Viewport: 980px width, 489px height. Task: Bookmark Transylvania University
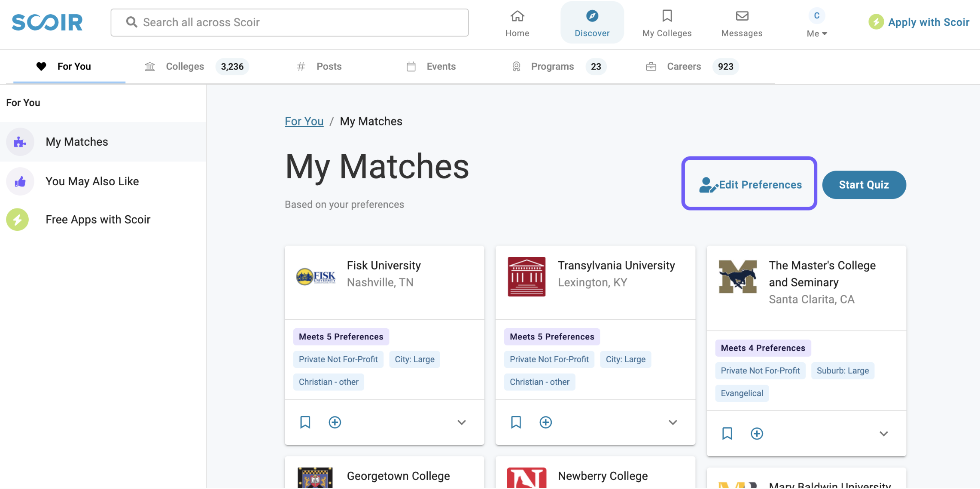tap(516, 422)
